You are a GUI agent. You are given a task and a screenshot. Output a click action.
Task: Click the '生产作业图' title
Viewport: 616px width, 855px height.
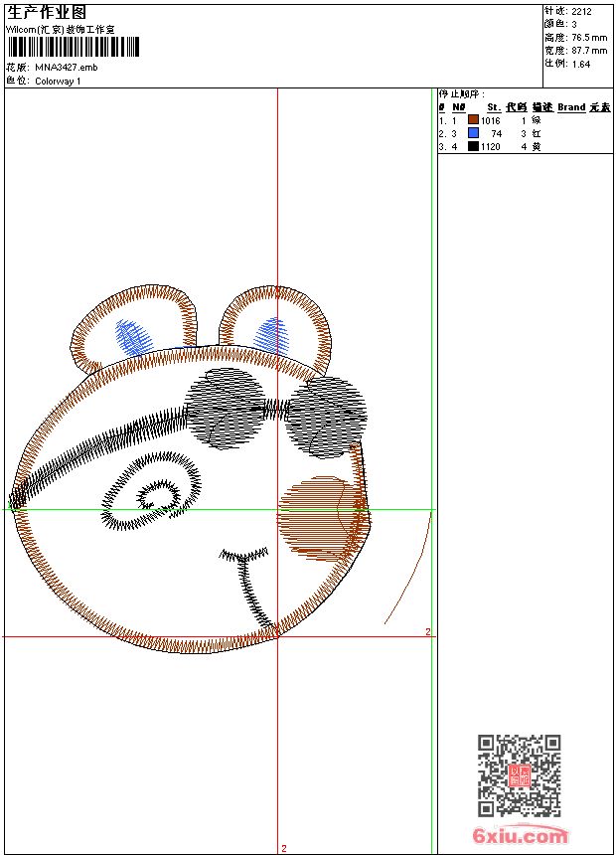pyautogui.click(x=47, y=13)
